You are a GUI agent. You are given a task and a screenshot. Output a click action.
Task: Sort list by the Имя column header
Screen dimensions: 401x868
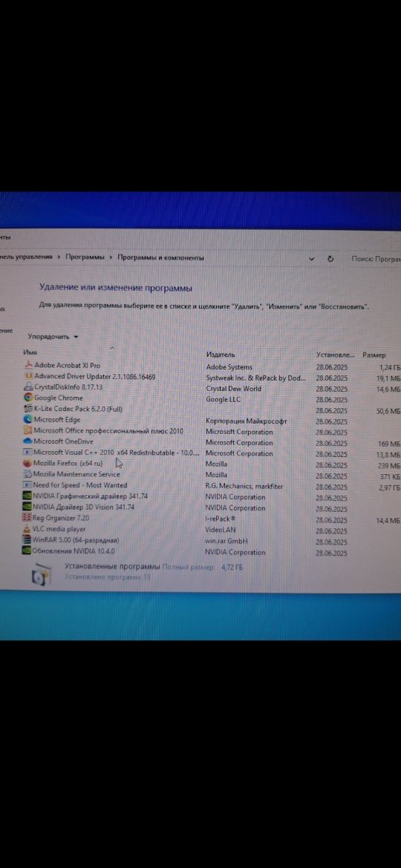(30, 352)
